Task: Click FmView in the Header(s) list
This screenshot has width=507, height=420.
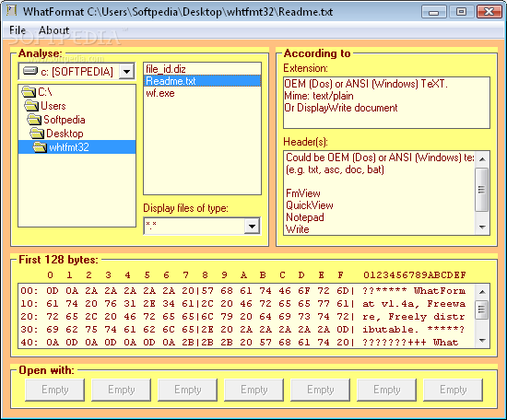Action: point(303,193)
